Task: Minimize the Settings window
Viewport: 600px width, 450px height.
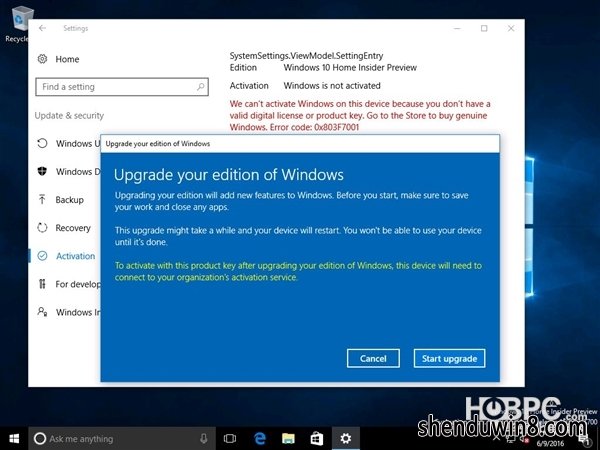Action: pyautogui.click(x=457, y=28)
